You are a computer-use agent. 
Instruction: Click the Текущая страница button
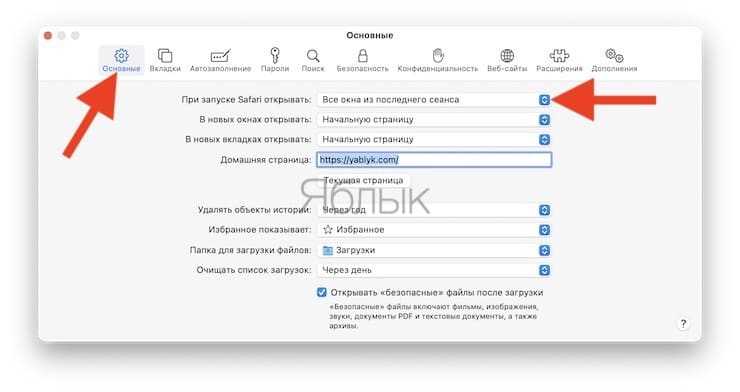point(363,180)
